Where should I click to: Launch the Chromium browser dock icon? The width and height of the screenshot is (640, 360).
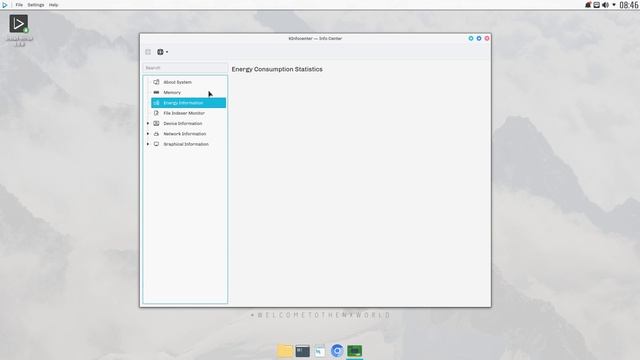point(337,351)
